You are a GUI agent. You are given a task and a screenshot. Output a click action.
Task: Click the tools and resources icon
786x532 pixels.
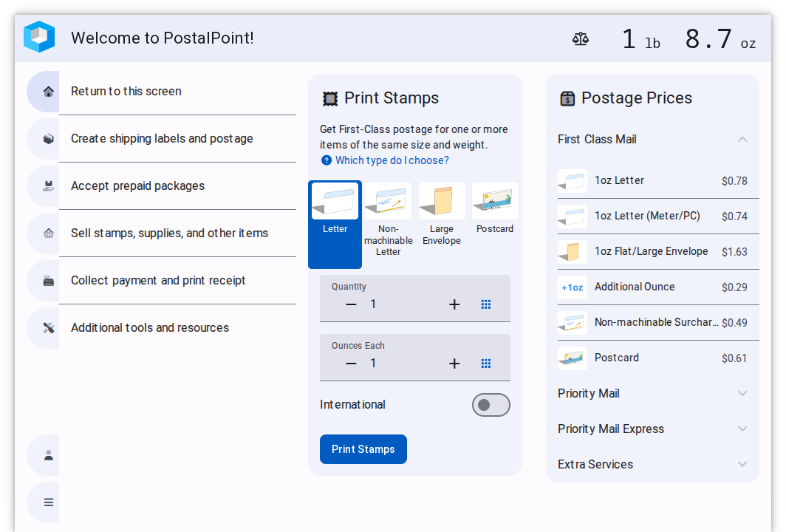(49, 328)
